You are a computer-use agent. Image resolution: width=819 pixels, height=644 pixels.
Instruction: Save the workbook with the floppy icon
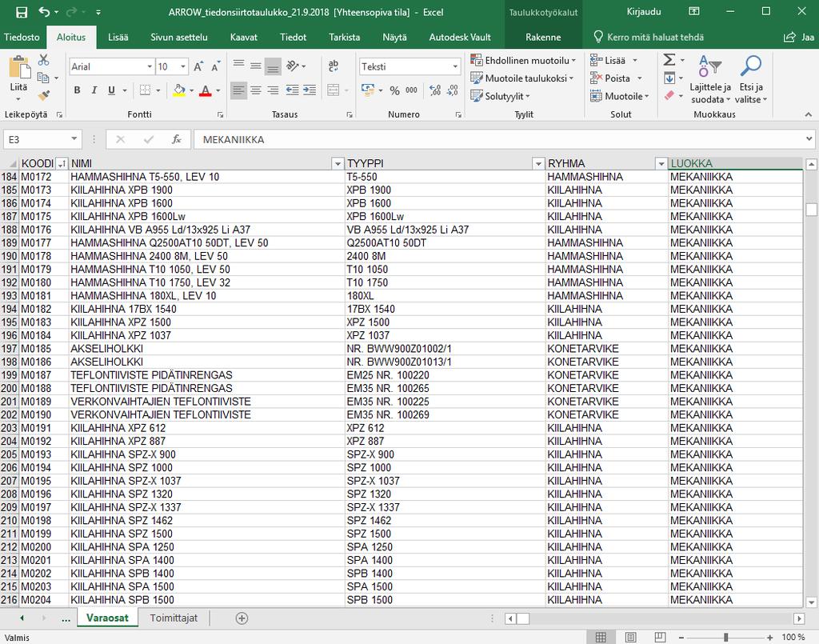point(22,12)
